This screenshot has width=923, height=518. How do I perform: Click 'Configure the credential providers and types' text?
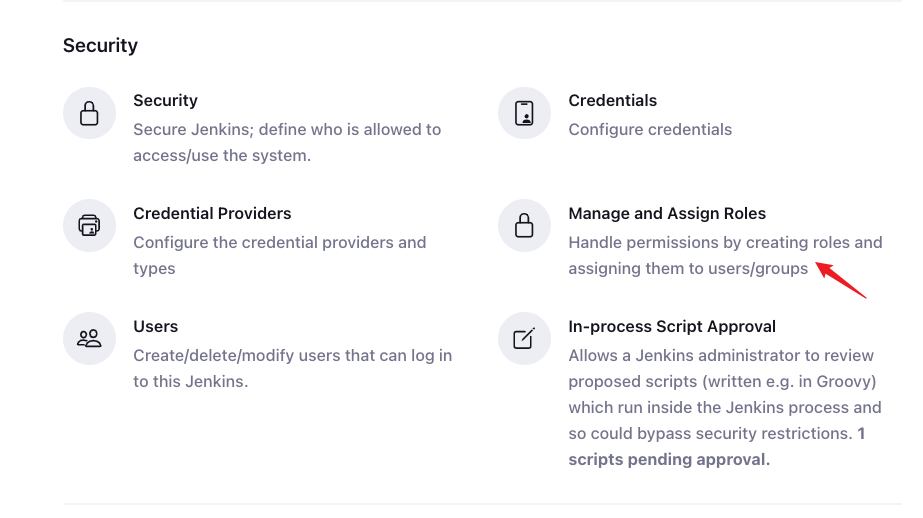pos(280,255)
